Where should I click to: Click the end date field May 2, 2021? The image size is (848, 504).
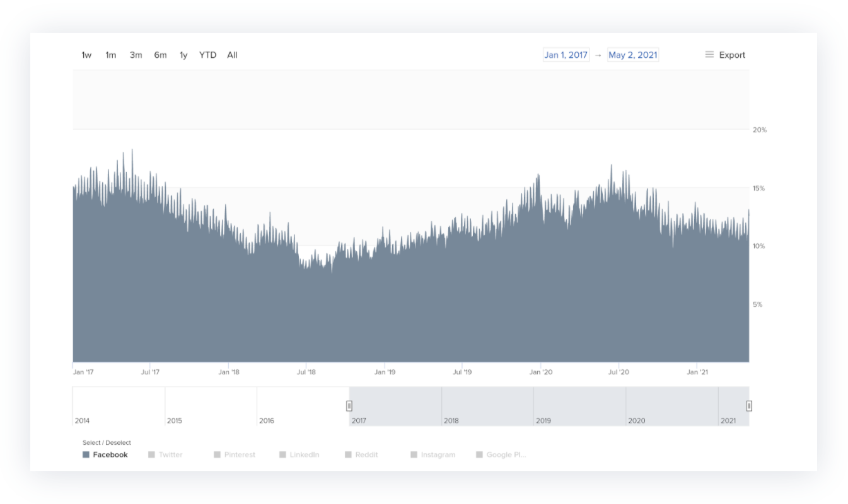pyautogui.click(x=632, y=55)
